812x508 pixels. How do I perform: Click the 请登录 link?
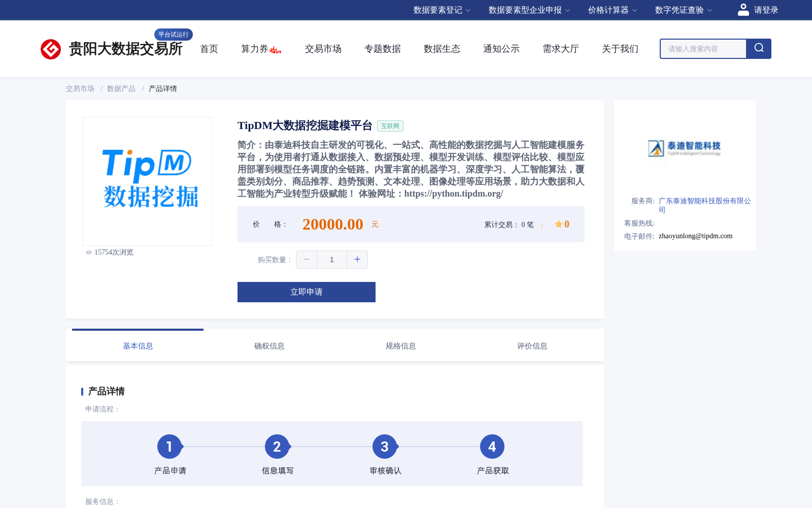coord(766,10)
